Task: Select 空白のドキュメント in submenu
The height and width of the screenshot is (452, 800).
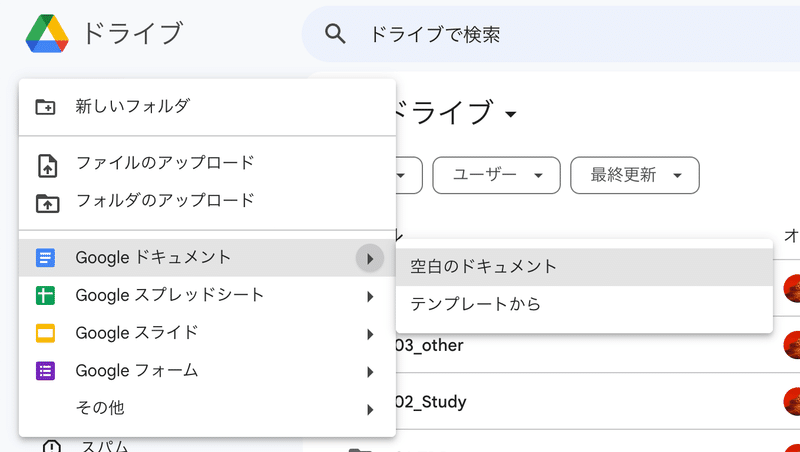Action: [x=584, y=267]
